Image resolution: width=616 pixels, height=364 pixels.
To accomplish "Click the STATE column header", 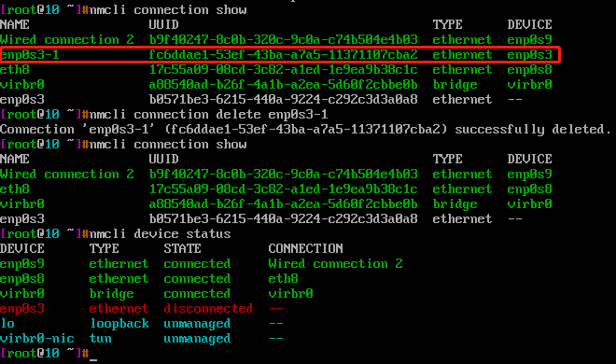I will click(x=182, y=248).
